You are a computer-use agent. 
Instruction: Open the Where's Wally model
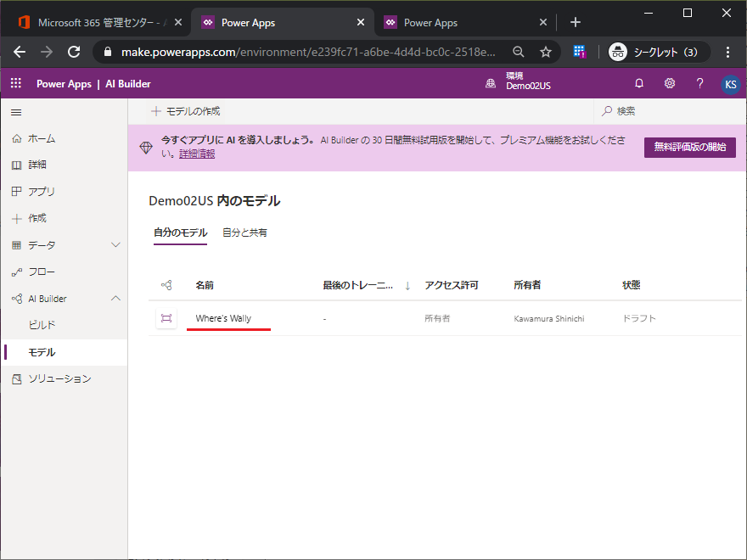[223, 318]
